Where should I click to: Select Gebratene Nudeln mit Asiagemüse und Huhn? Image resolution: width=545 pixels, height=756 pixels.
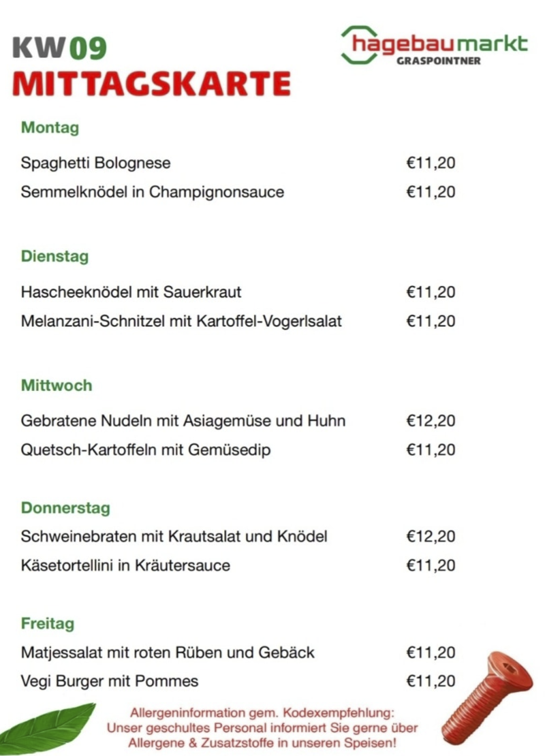(x=183, y=421)
